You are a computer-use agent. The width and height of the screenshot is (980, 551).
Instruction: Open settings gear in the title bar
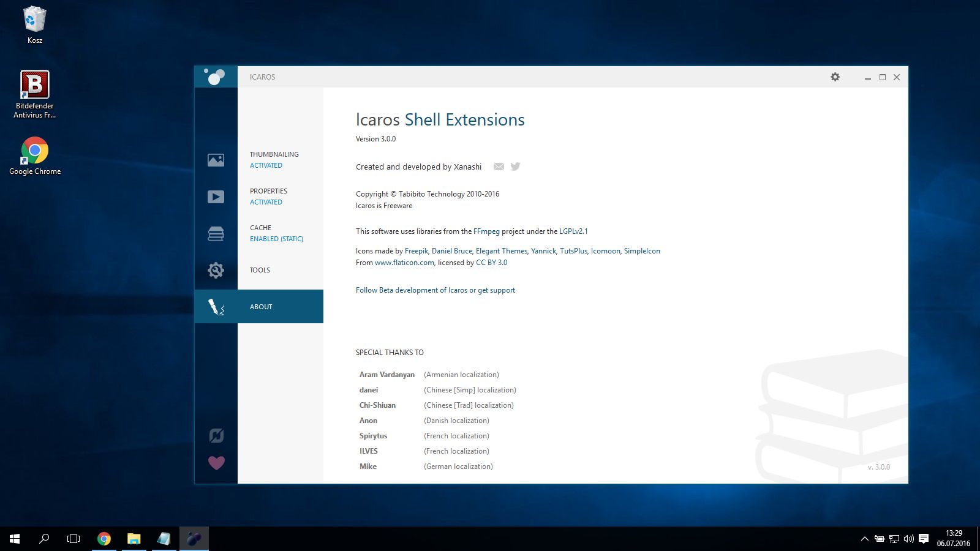pos(835,77)
